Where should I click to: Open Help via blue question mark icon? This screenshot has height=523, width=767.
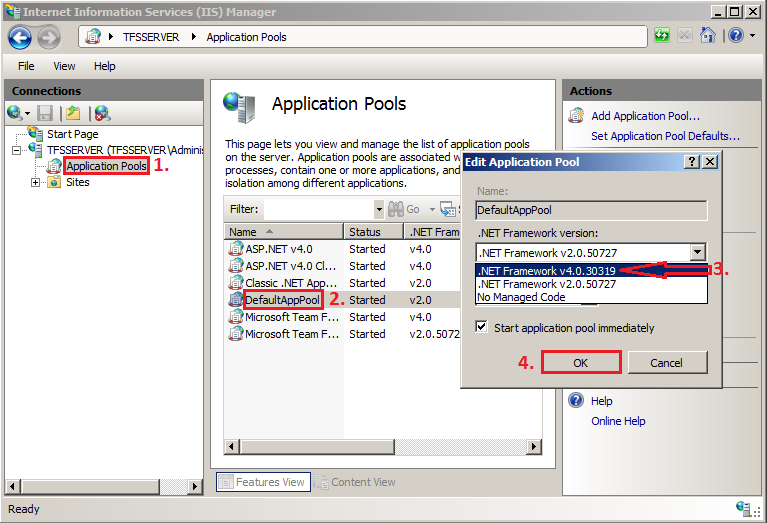click(736, 35)
